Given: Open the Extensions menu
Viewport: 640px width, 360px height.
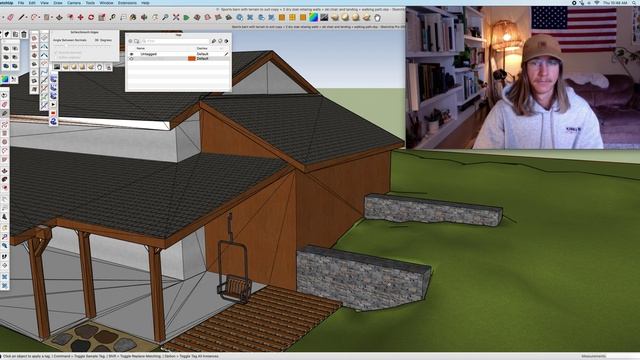Looking at the screenshot, I should tap(127, 3).
